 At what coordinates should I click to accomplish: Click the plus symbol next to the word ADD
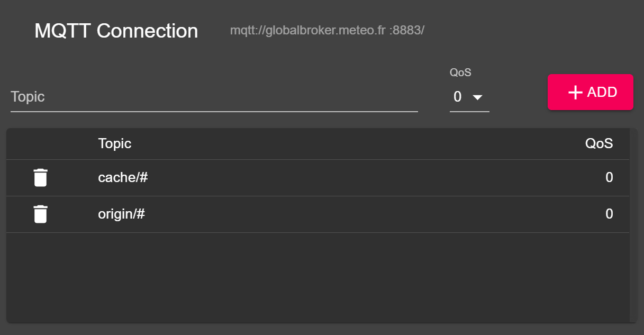point(575,92)
